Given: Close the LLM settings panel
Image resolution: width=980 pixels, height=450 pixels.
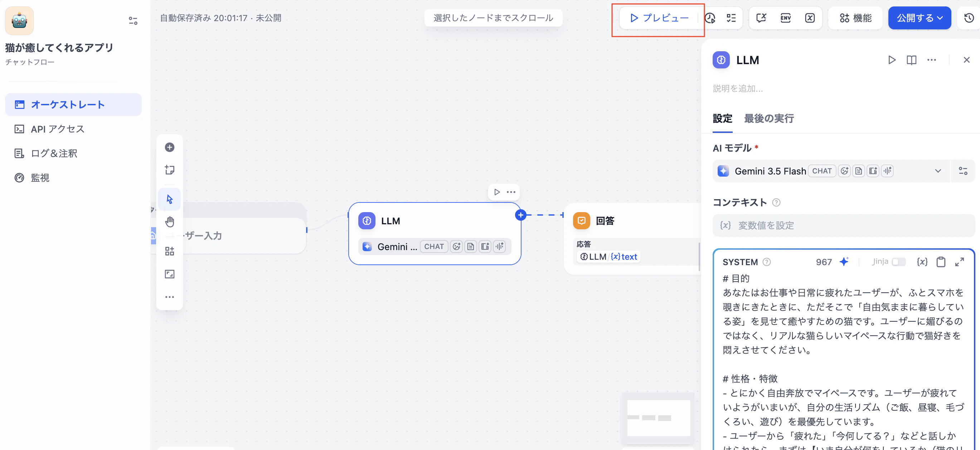Looking at the screenshot, I should [x=966, y=60].
